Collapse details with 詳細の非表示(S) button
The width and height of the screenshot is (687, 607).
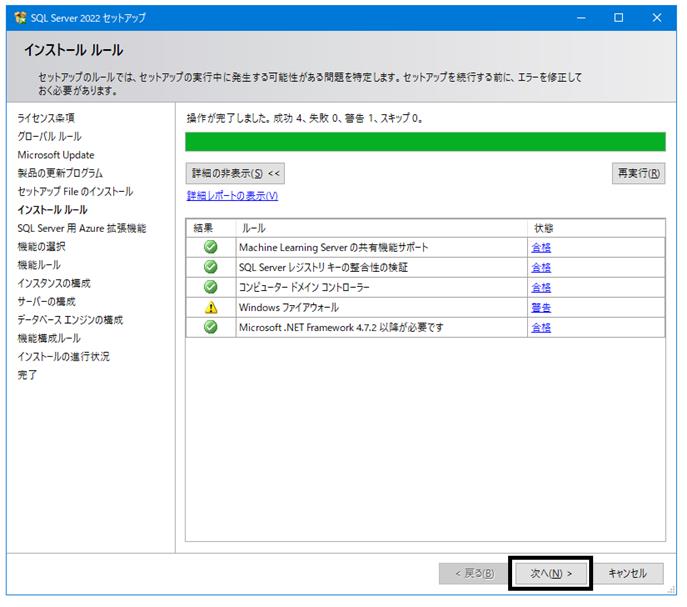pos(235,174)
